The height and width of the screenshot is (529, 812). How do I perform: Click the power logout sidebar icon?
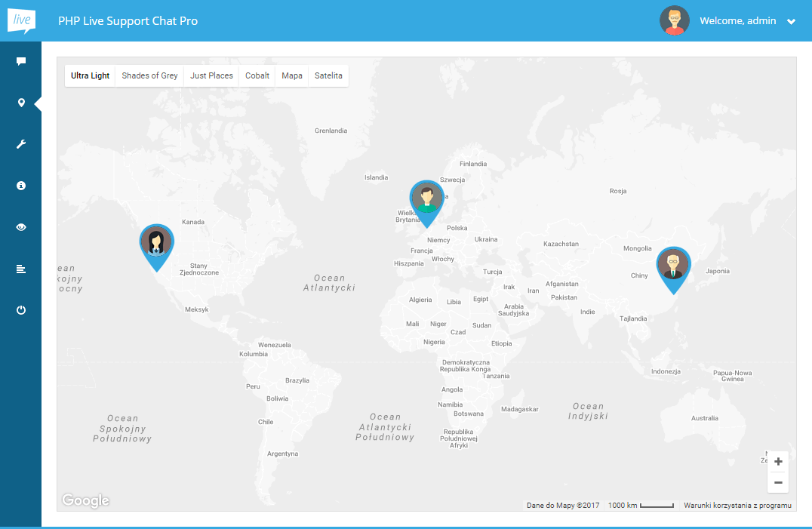pyautogui.click(x=21, y=310)
